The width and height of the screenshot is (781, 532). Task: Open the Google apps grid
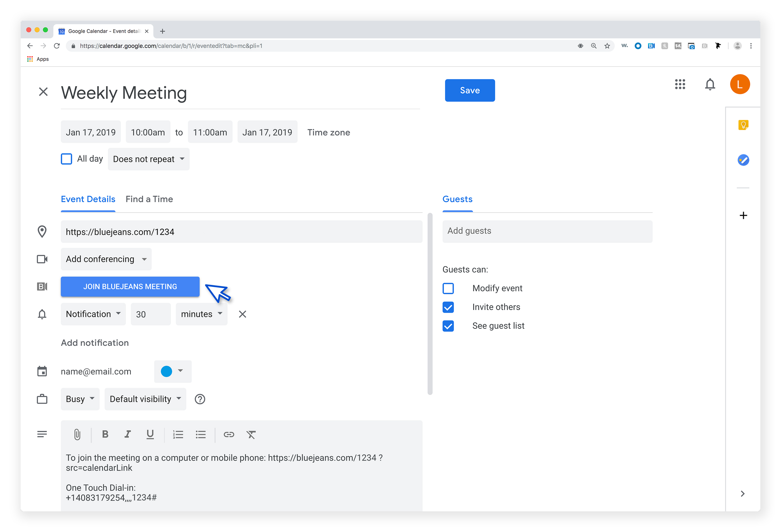(x=680, y=84)
